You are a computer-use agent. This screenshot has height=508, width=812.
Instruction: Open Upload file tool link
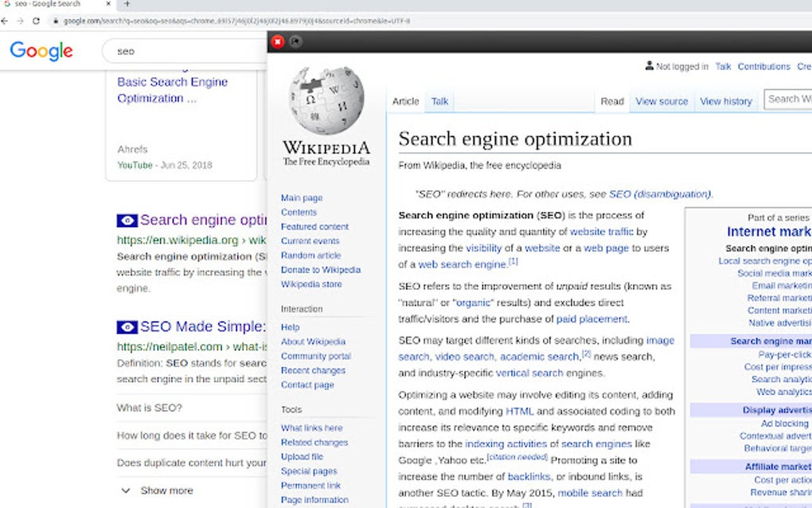point(302,457)
